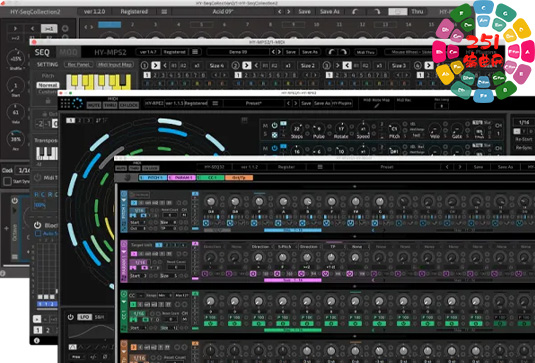The height and width of the screenshot is (363, 535).
Task: Click redo arrow in HY-MPS2 header
Action: pos(344,52)
